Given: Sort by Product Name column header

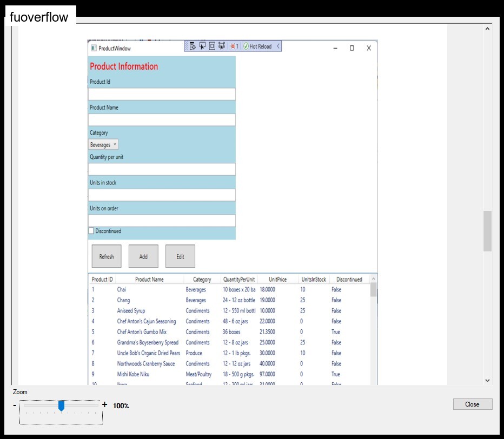Looking at the screenshot, I should point(149,280).
